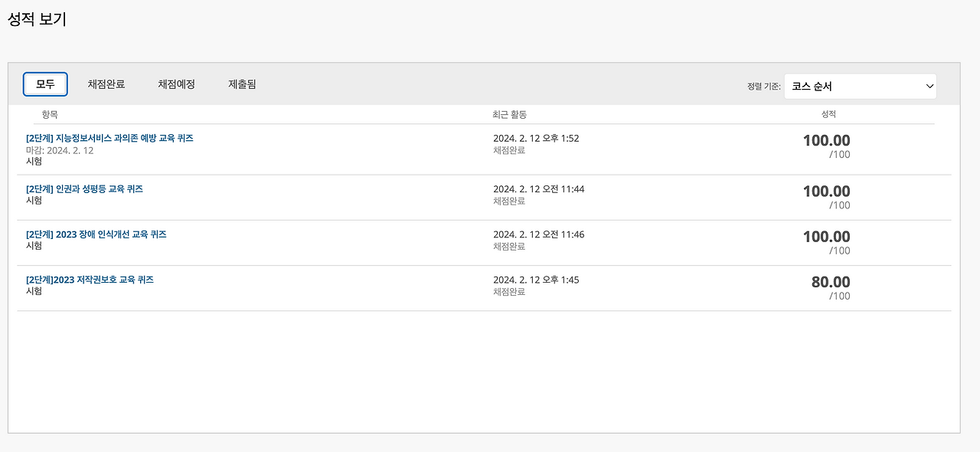This screenshot has width=980, height=452.
Task: Click the 80.00 score of 저작권보호 quiz
Action: 830,282
